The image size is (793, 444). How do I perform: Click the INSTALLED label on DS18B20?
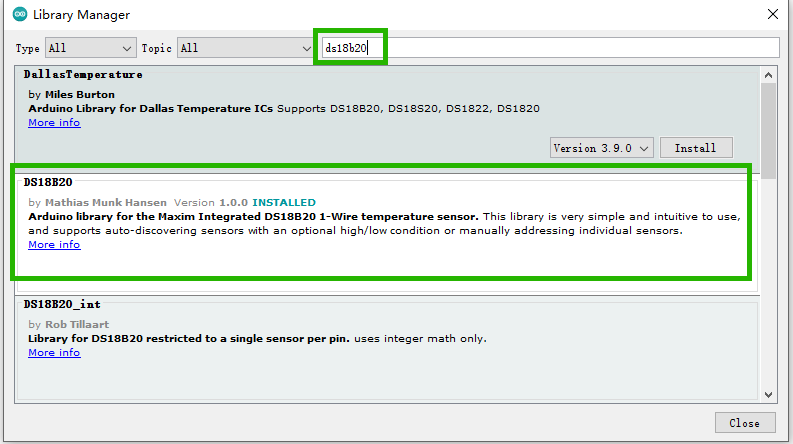tap(284, 202)
